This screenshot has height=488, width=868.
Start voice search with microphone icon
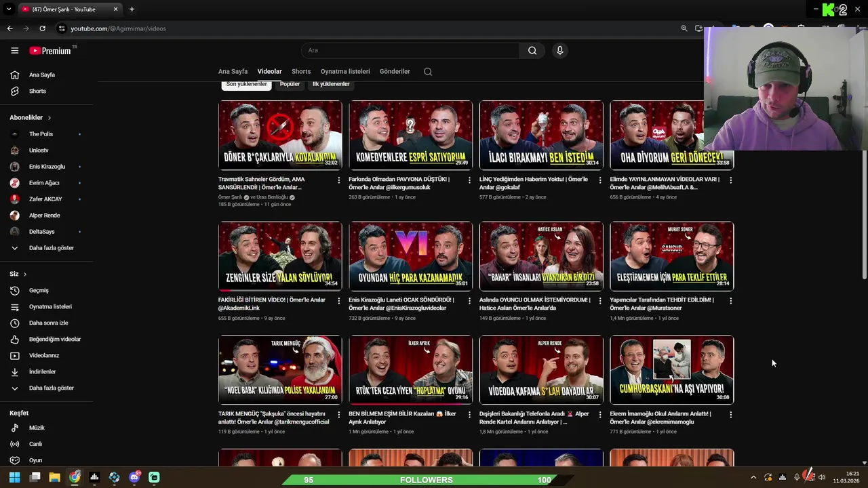tap(559, 50)
